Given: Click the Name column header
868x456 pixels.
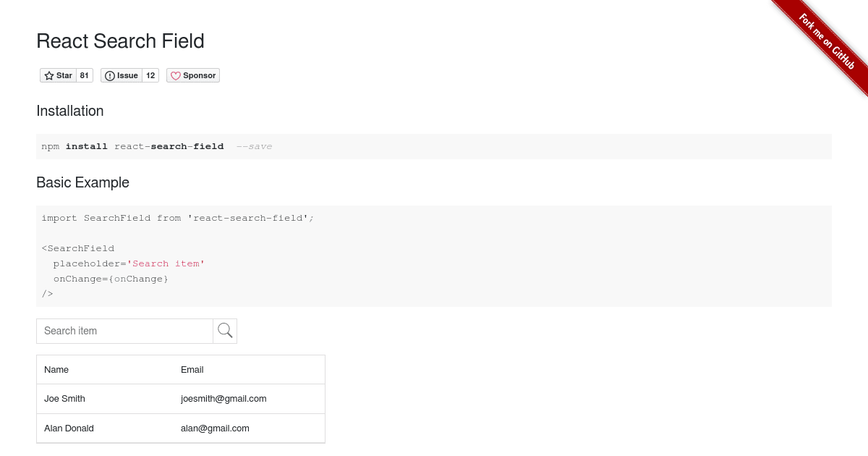Looking at the screenshot, I should [56, 369].
